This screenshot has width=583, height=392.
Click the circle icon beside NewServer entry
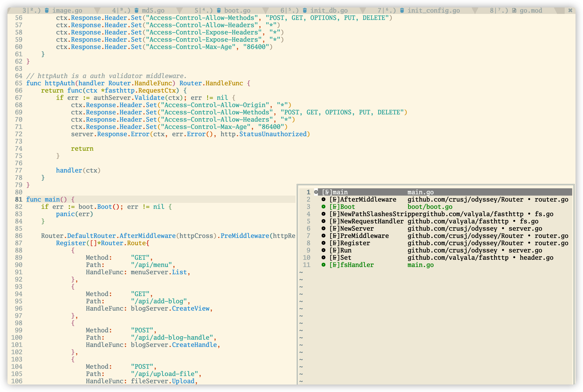point(323,229)
